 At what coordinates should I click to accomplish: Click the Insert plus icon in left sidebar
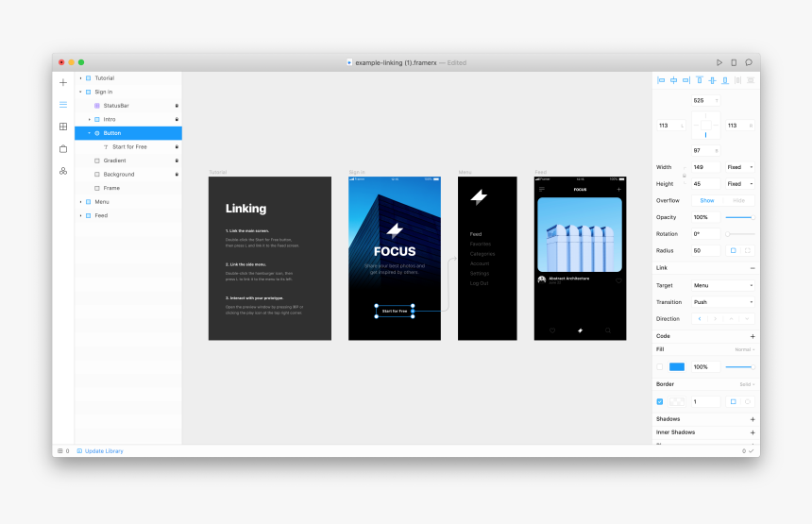tap(63, 82)
